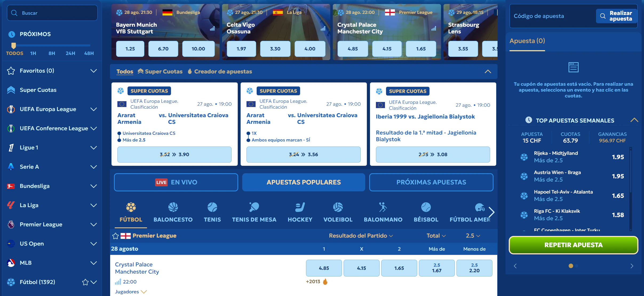Select the Tenis sport icon
The image size is (644, 296).
(x=212, y=207)
